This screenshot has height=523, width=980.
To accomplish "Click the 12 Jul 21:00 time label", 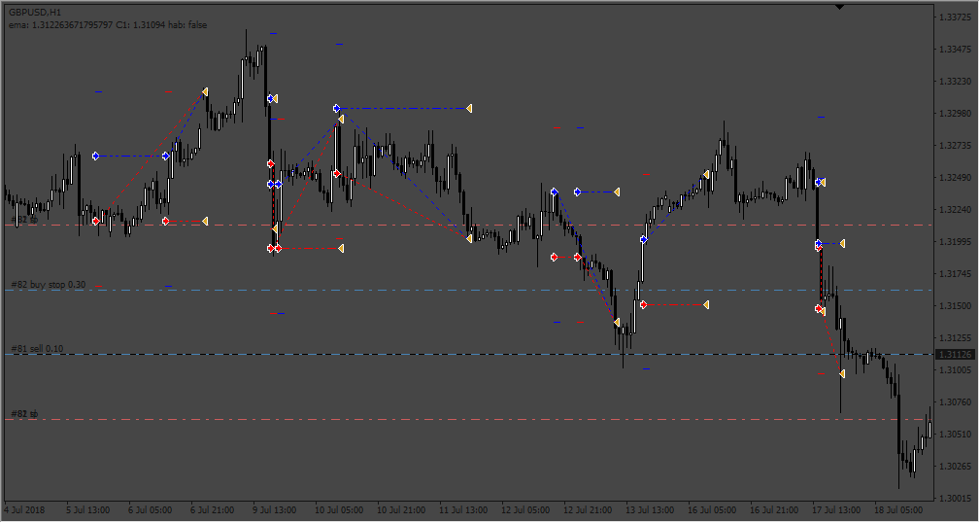I will pos(588,509).
